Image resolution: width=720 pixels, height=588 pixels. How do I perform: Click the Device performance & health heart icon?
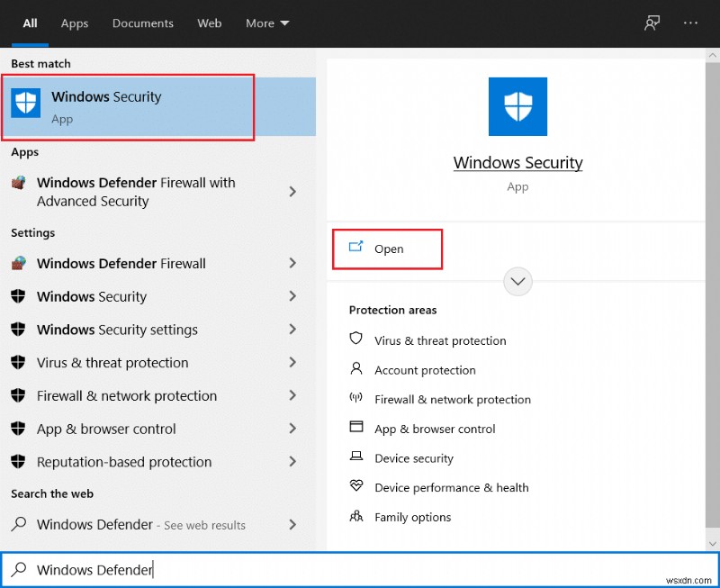(x=356, y=487)
